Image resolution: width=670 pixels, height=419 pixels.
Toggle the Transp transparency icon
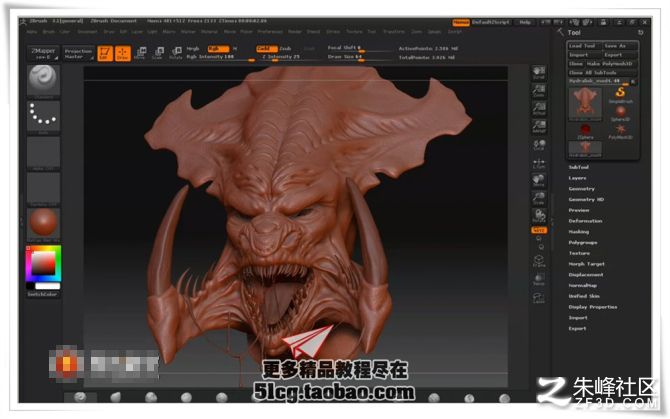point(539,278)
